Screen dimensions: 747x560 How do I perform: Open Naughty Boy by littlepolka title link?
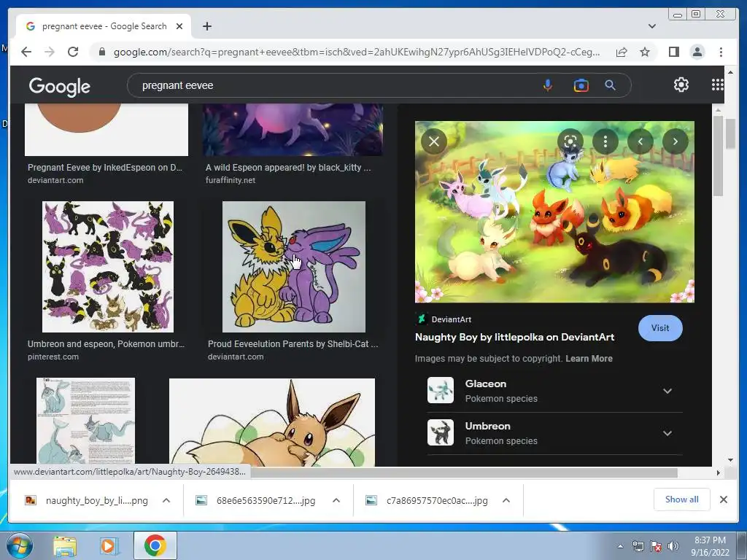coord(514,337)
